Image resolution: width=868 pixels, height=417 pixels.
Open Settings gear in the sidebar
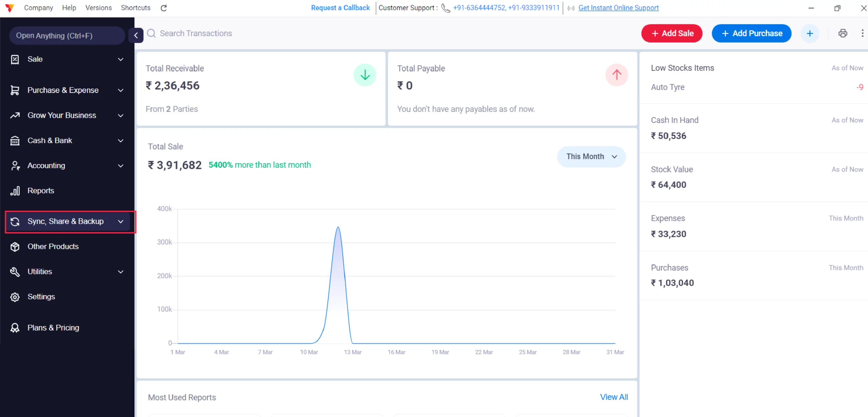[41, 297]
